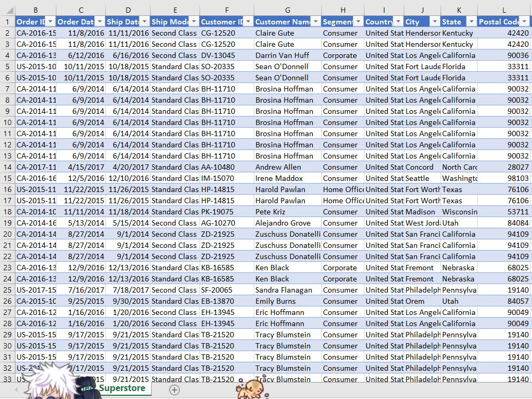Viewport: 532px width, 399px height.
Task: Click the Wisconsin state cell
Action: coord(459,212)
